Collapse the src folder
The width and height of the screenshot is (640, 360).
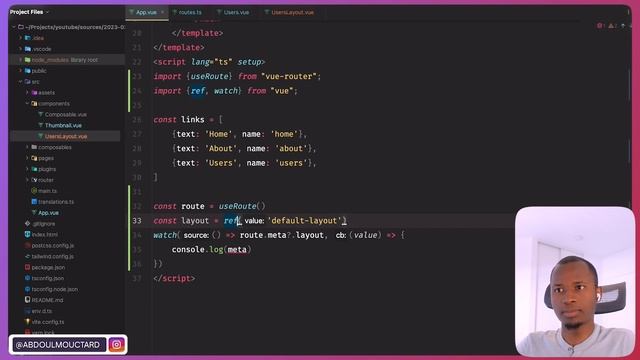pos(20,82)
